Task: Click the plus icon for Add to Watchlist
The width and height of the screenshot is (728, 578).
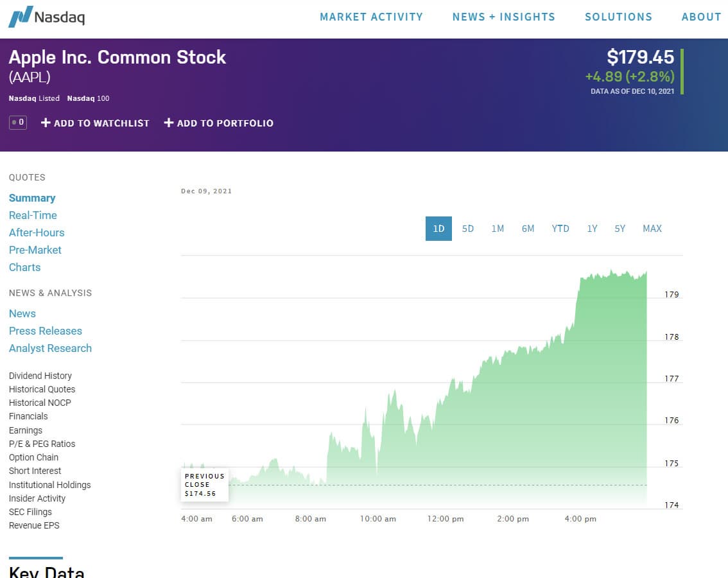Action: click(46, 123)
